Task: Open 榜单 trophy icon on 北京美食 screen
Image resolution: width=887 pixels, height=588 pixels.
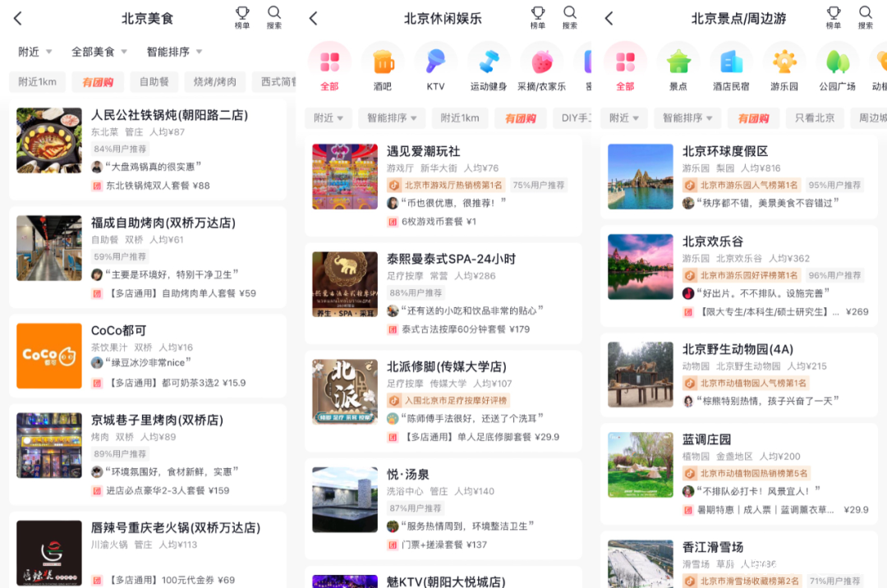Action: pos(242,17)
